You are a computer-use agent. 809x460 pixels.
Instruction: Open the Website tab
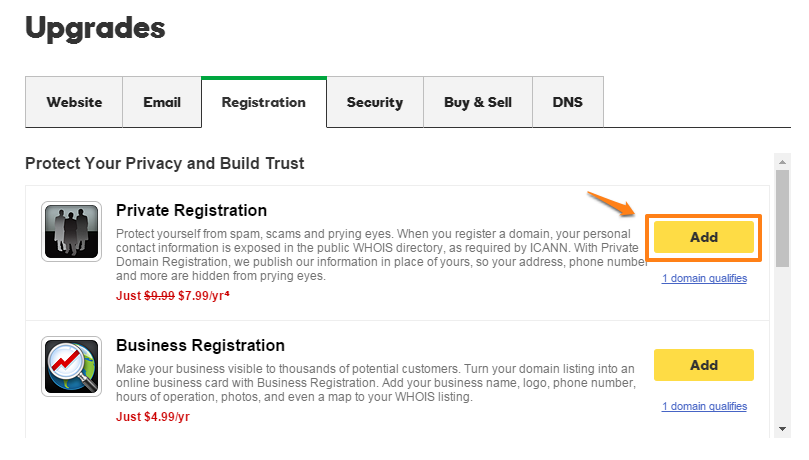click(x=74, y=102)
